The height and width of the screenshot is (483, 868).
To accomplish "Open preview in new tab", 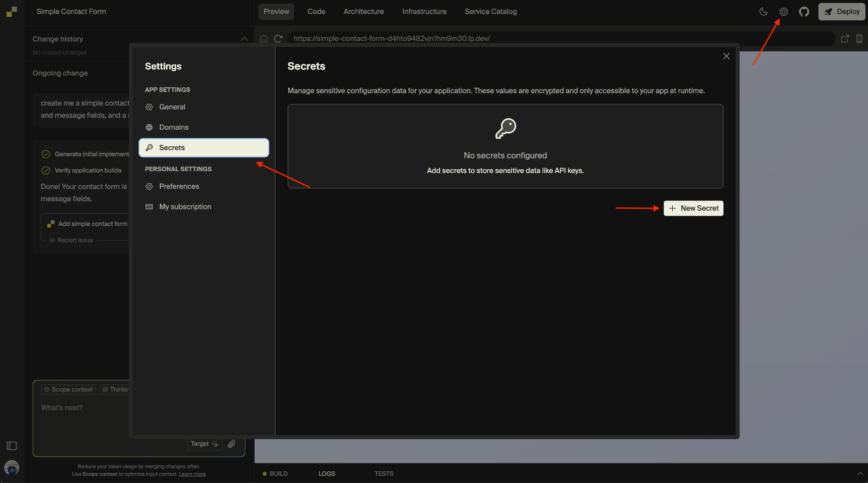I will [845, 39].
